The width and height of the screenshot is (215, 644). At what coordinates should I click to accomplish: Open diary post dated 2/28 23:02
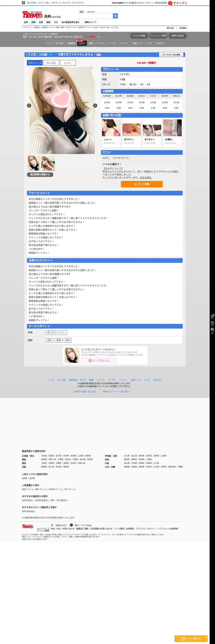click(152, 133)
